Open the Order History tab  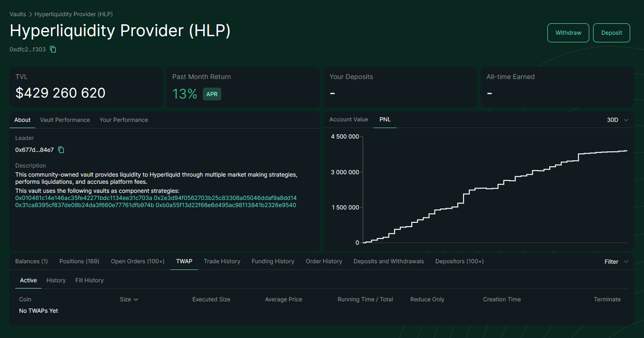[324, 261]
